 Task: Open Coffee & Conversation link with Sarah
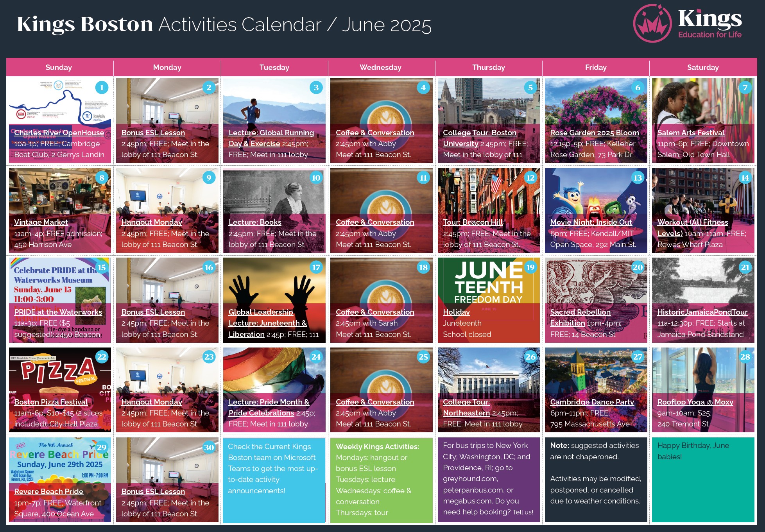(375, 312)
